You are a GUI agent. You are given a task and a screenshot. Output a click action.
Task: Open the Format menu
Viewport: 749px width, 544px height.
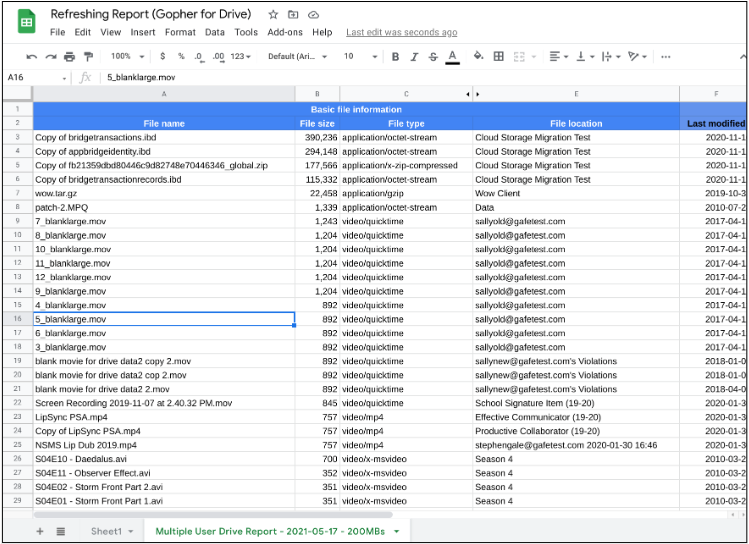180,32
